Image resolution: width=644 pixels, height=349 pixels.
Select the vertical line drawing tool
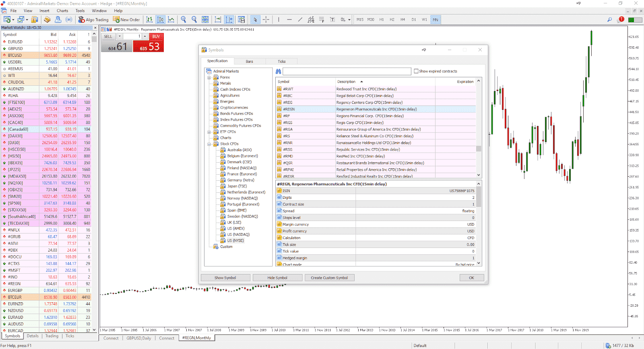pyautogui.click(x=279, y=19)
